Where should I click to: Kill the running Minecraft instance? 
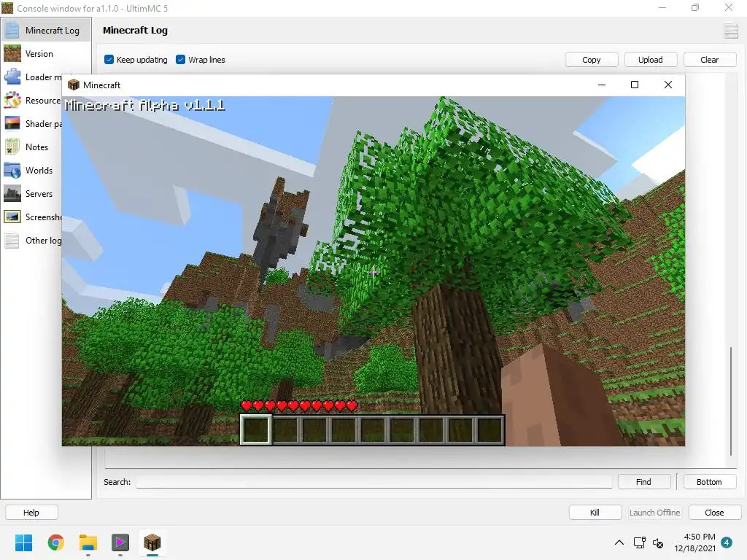coord(595,513)
